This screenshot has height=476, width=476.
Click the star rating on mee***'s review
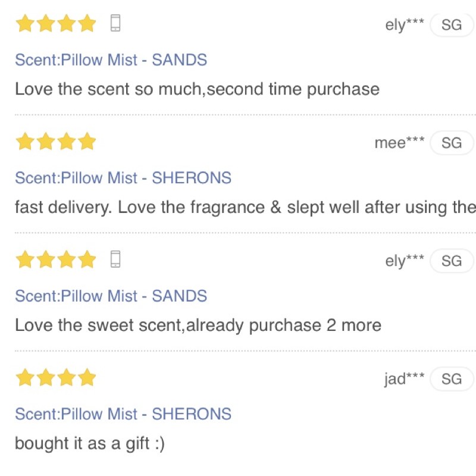point(56,142)
